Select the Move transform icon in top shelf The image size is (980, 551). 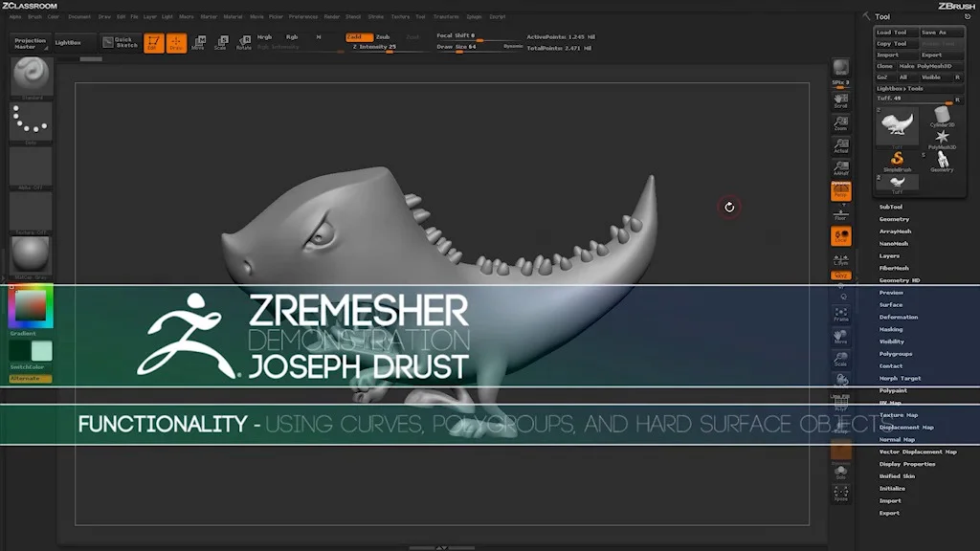(199, 43)
